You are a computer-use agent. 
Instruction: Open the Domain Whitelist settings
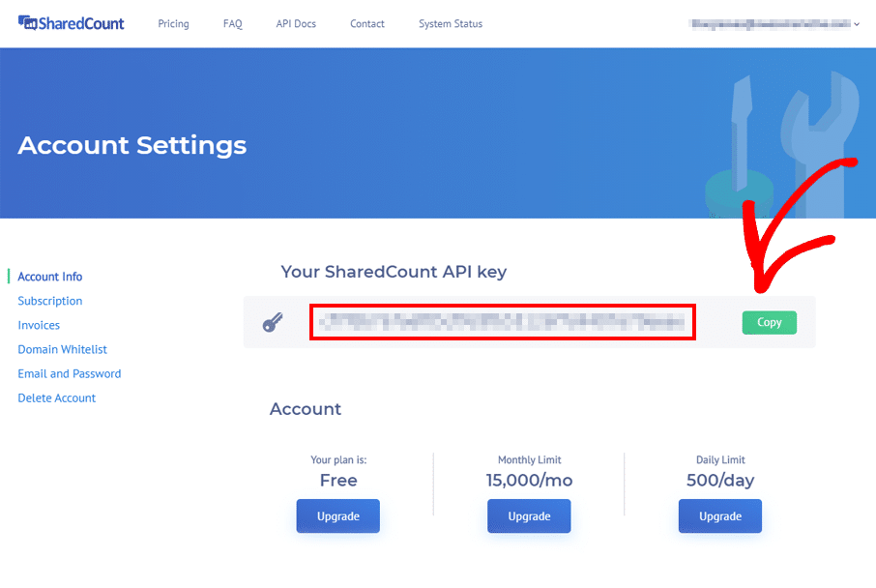click(x=62, y=349)
